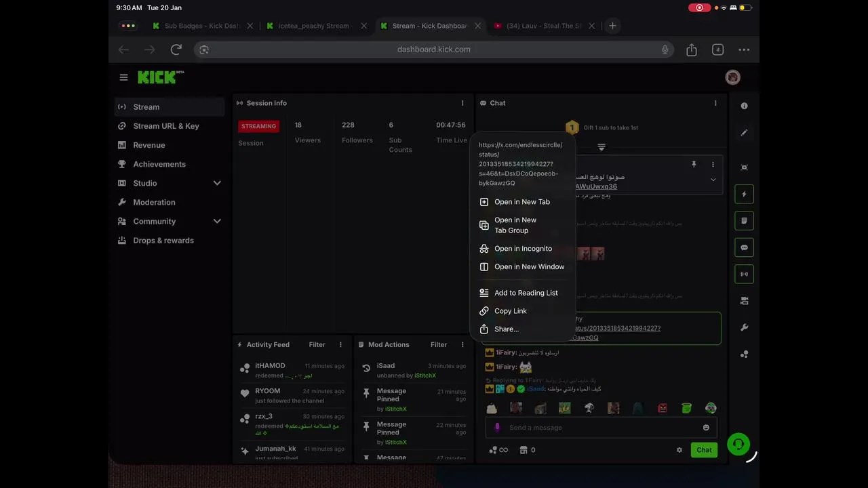Click the screen recording indicator in status bar

(x=699, y=7)
